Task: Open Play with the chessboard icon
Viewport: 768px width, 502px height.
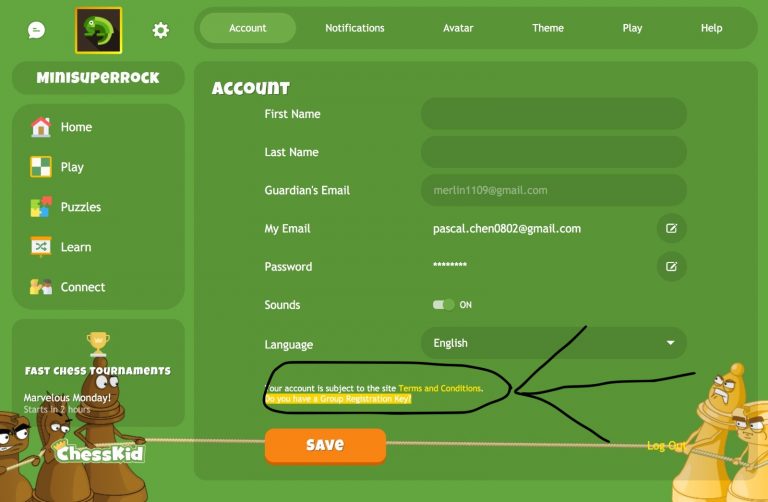Action: click(41, 167)
